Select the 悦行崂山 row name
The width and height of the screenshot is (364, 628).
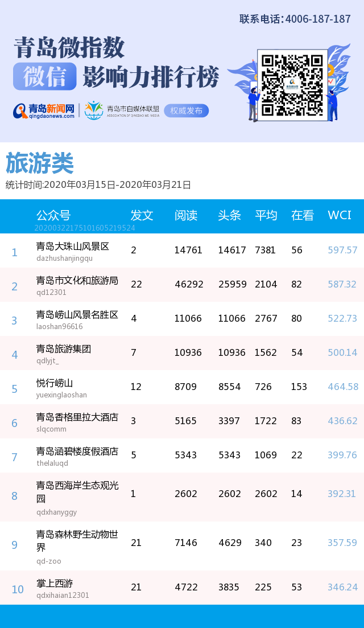(x=55, y=383)
